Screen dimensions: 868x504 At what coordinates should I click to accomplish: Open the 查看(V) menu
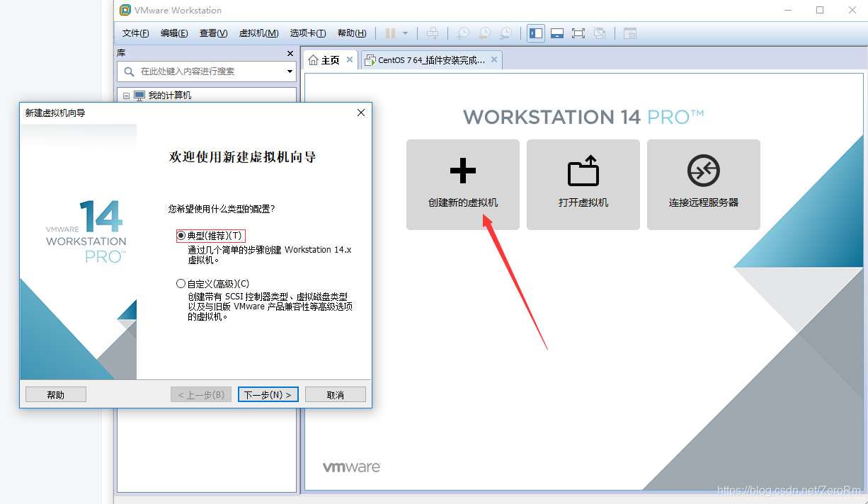pyautogui.click(x=214, y=33)
